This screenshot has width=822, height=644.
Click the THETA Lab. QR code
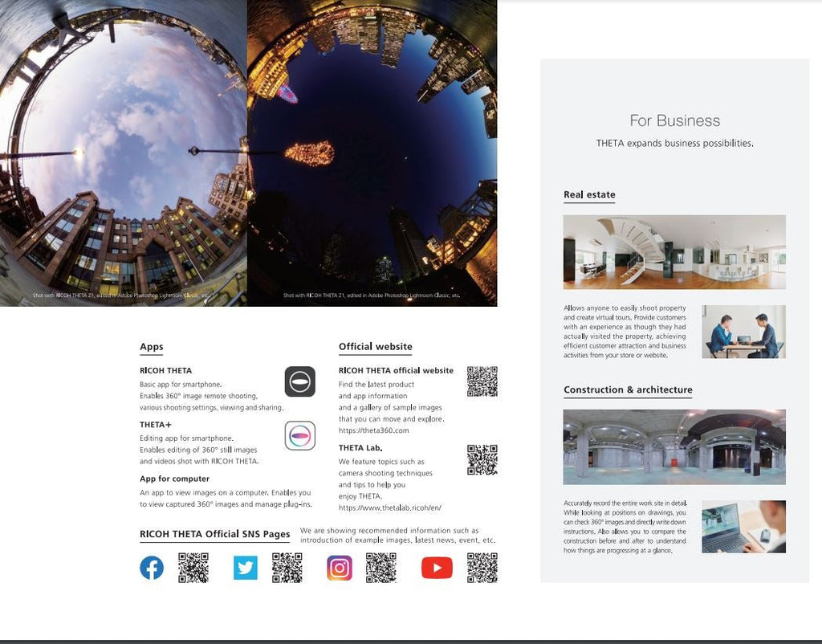coord(482,460)
